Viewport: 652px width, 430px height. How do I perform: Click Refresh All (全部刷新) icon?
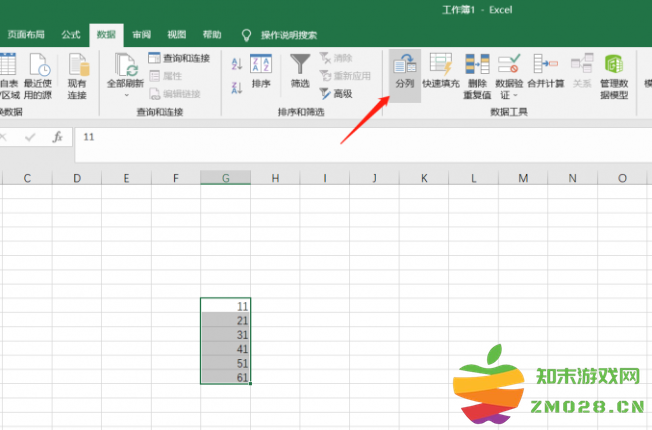[x=125, y=64]
